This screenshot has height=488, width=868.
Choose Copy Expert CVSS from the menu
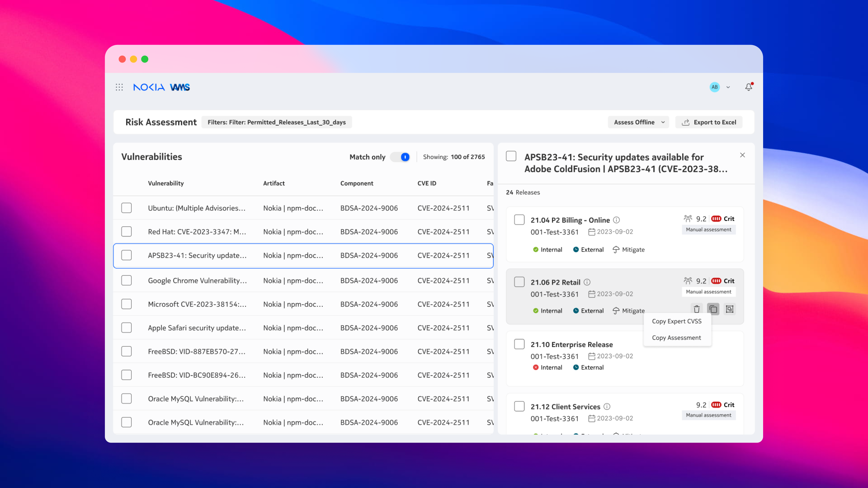(x=677, y=321)
